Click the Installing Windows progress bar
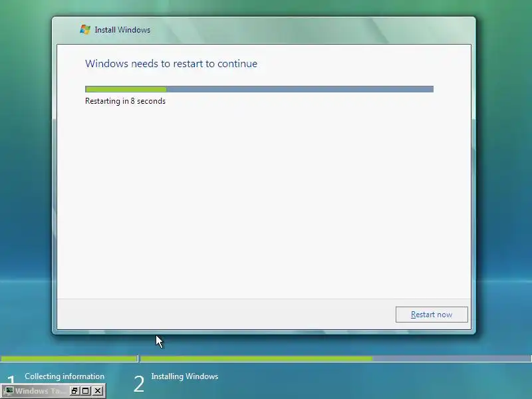Screen dimensions: 532x399 [x=336, y=358]
